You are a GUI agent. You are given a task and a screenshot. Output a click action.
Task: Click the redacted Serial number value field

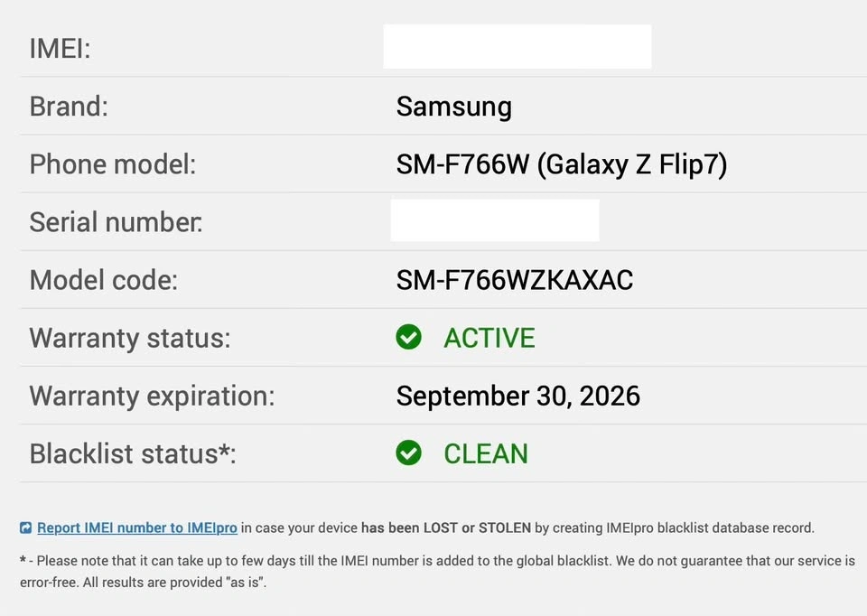(495, 220)
